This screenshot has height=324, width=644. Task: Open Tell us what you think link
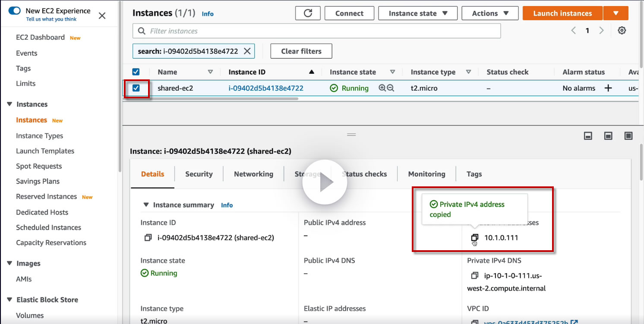click(x=51, y=19)
